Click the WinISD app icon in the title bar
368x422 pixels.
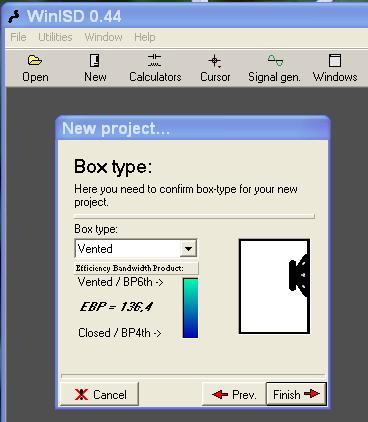(15, 17)
